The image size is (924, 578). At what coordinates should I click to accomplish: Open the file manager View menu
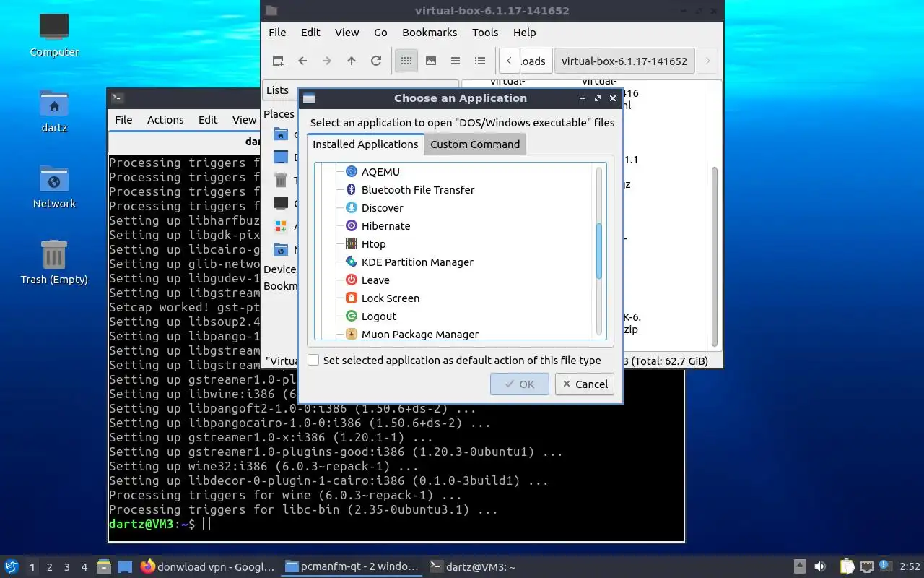click(346, 33)
